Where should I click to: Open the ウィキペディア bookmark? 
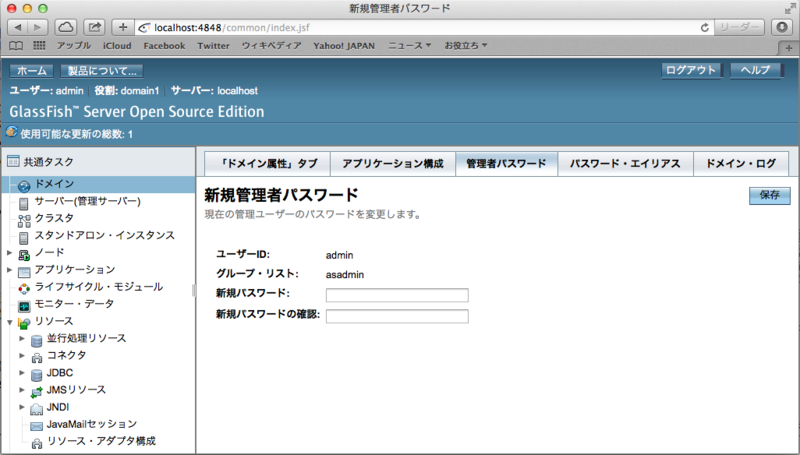[x=271, y=45]
